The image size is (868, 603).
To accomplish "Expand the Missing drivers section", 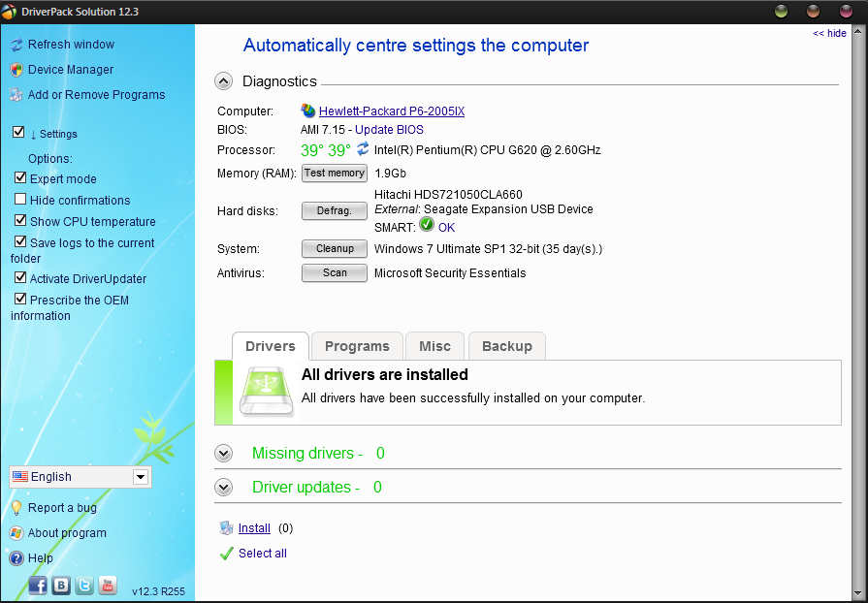I will [224, 454].
